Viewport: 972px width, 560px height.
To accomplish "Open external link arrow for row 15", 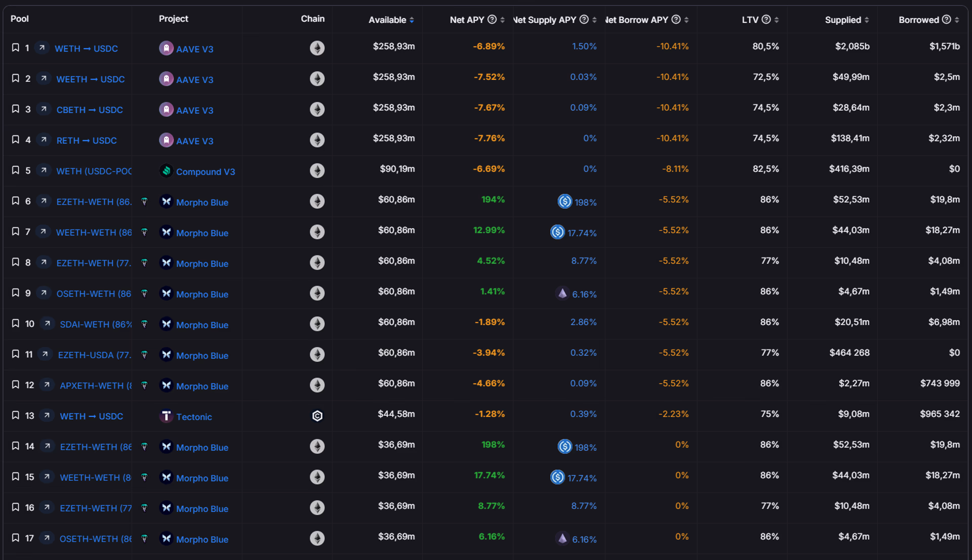I will (47, 477).
